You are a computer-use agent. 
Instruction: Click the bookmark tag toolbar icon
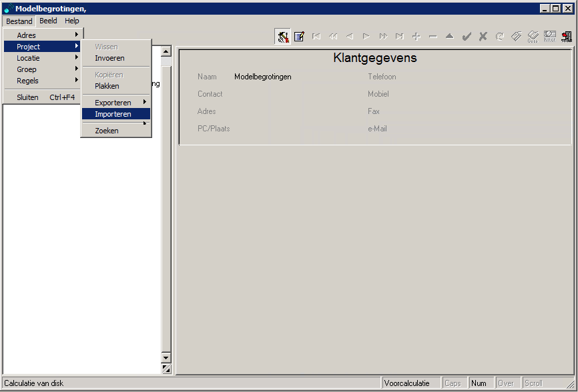click(516, 36)
